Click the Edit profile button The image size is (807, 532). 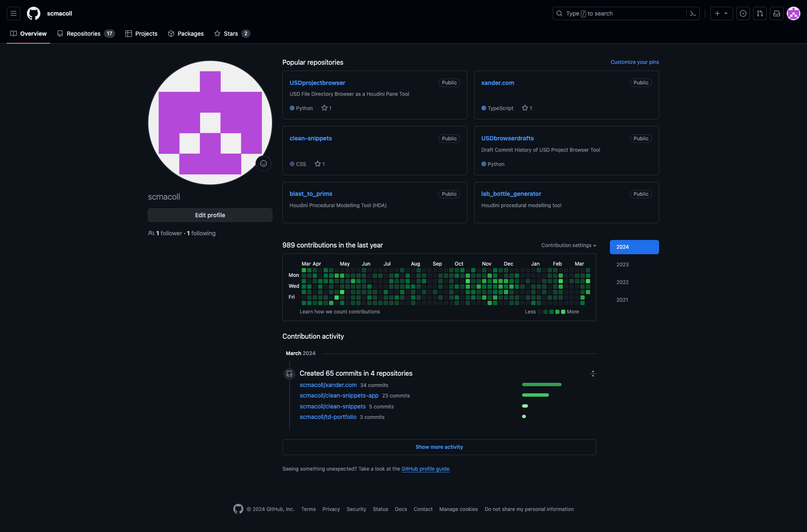(x=210, y=215)
